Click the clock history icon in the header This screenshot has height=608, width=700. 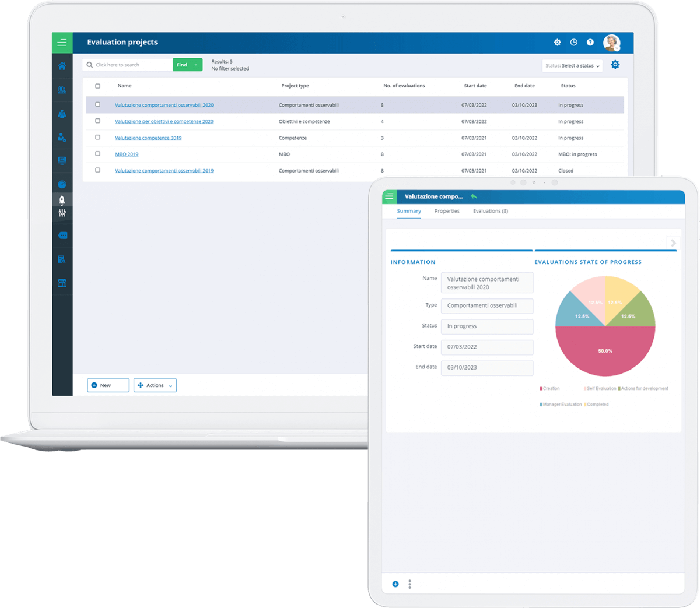click(573, 43)
